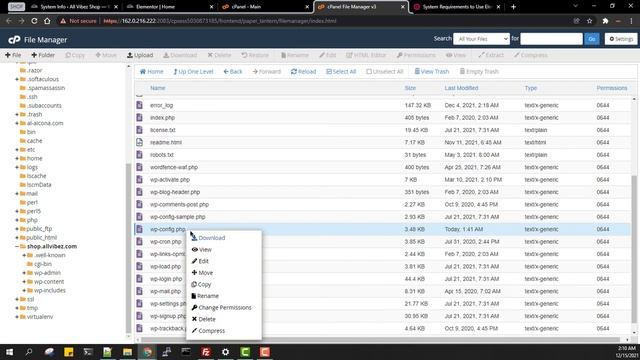This screenshot has width=640, height=360.
Task: Click Up One Level
Action: (x=193, y=71)
